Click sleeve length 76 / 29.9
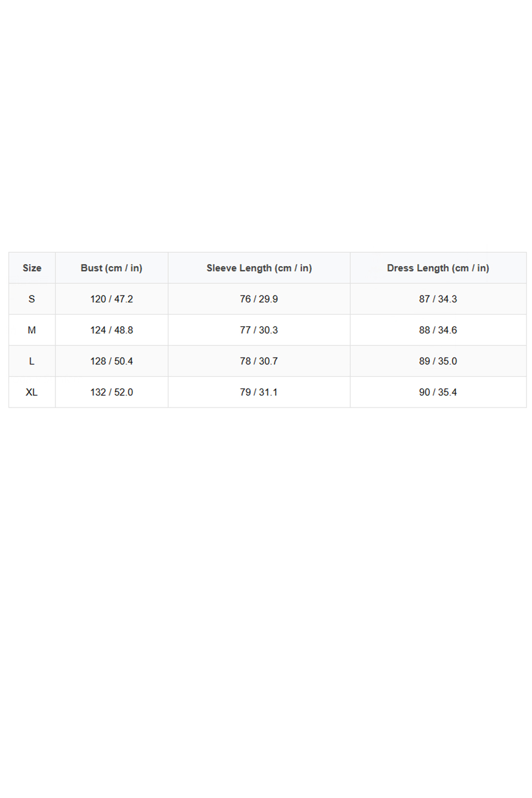The height and width of the screenshot is (798, 532). (x=259, y=299)
